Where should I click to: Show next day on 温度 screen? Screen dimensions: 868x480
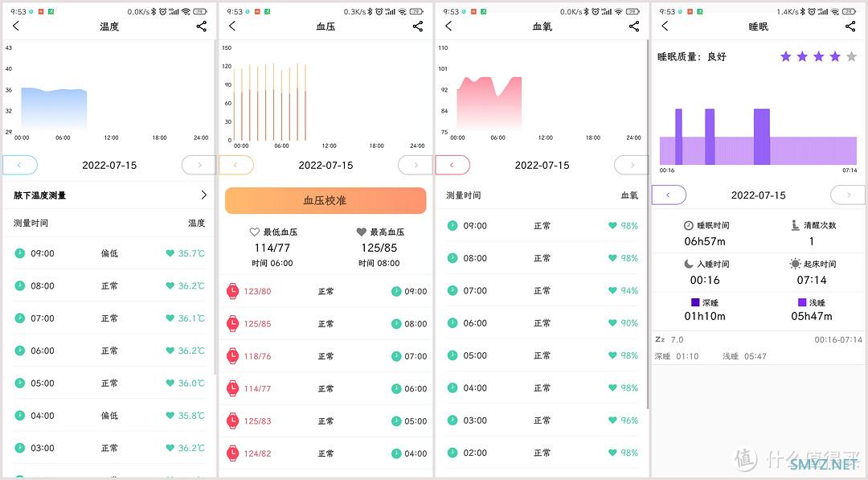(199, 165)
